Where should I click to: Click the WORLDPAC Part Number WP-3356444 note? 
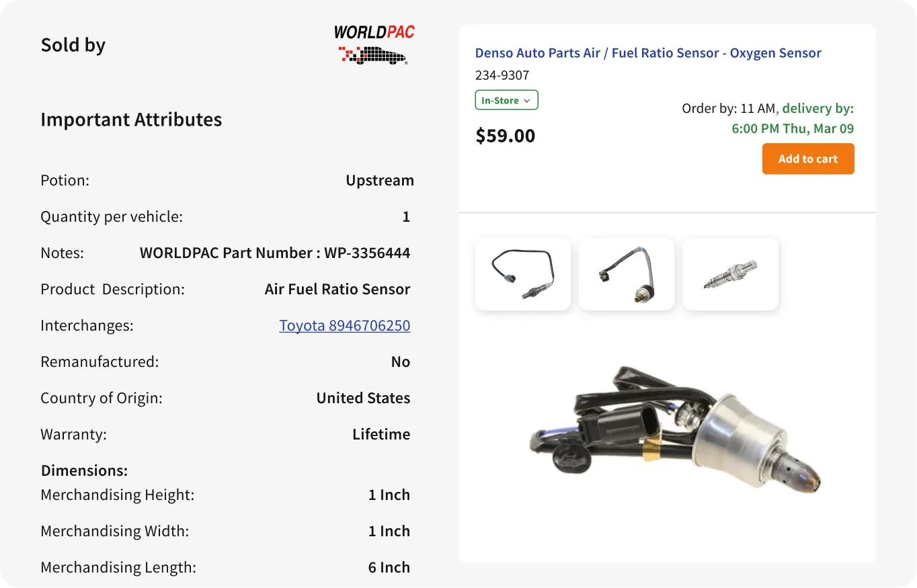pos(274,253)
